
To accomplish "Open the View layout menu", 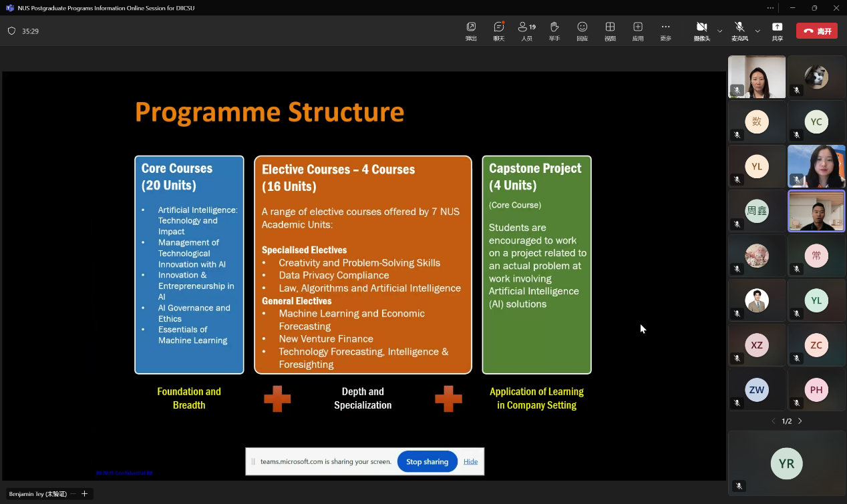I will [610, 30].
